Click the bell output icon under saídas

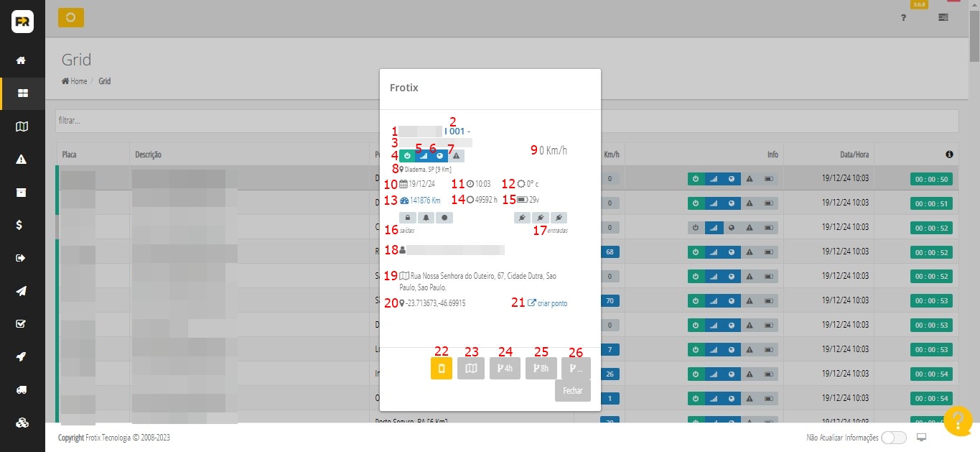(426, 217)
